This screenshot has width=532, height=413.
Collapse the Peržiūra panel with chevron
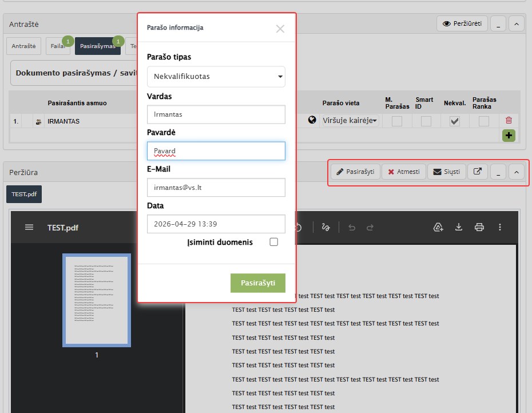[517, 172]
